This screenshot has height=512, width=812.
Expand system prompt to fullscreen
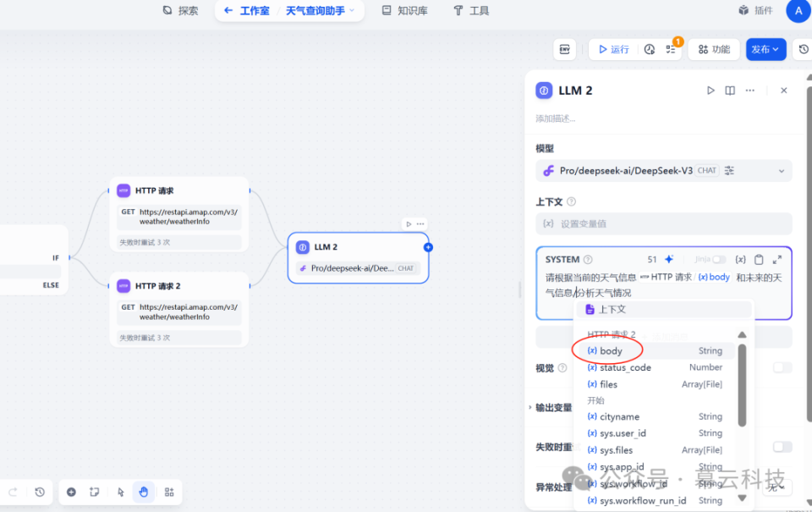tap(776, 258)
